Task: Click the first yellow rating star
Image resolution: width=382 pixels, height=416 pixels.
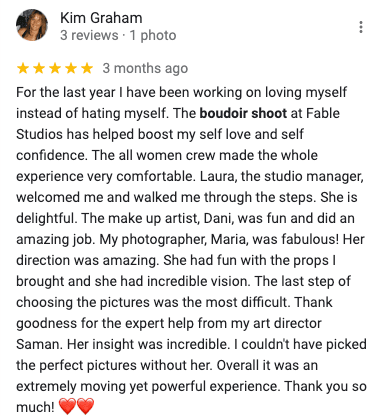Action: tap(23, 68)
